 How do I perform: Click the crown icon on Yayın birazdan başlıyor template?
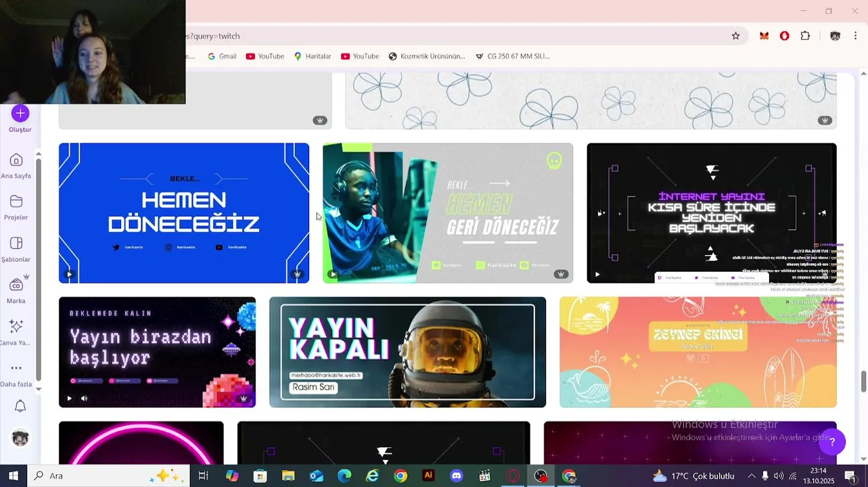tap(244, 398)
